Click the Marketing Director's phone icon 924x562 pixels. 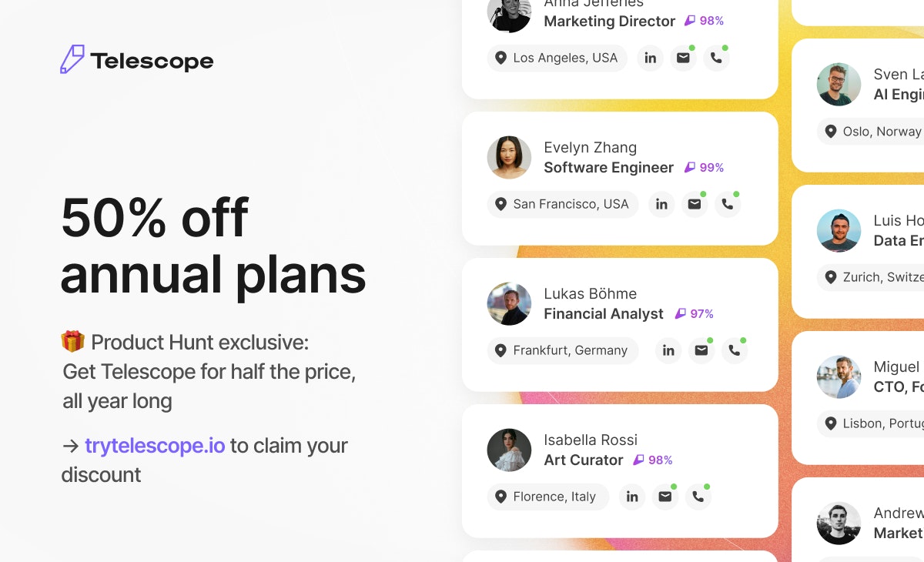[x=716, y=58]
